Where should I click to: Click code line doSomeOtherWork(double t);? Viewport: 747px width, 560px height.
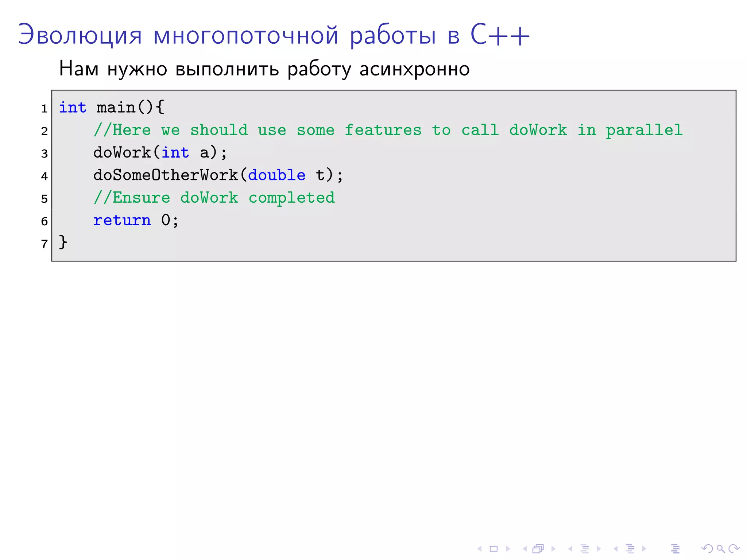click(218, 175)
